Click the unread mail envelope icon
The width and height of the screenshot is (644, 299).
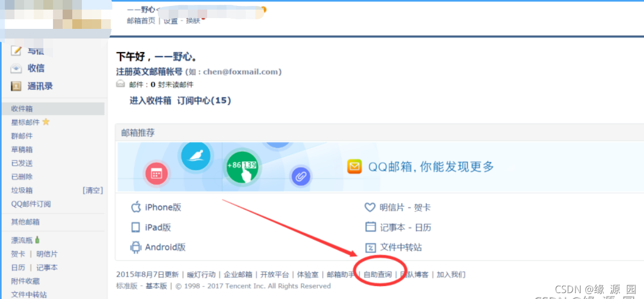(120, 84)
